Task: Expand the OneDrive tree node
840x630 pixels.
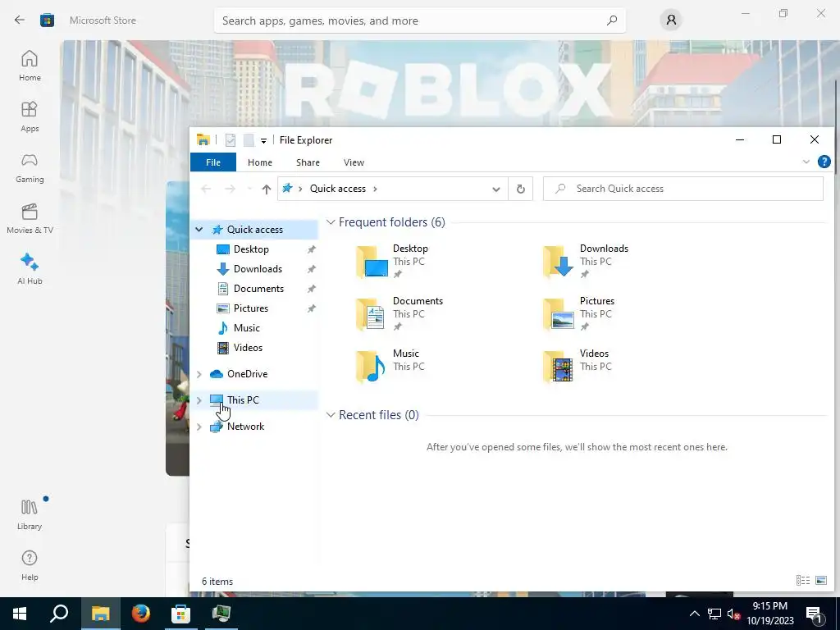Action: point(199,374)
